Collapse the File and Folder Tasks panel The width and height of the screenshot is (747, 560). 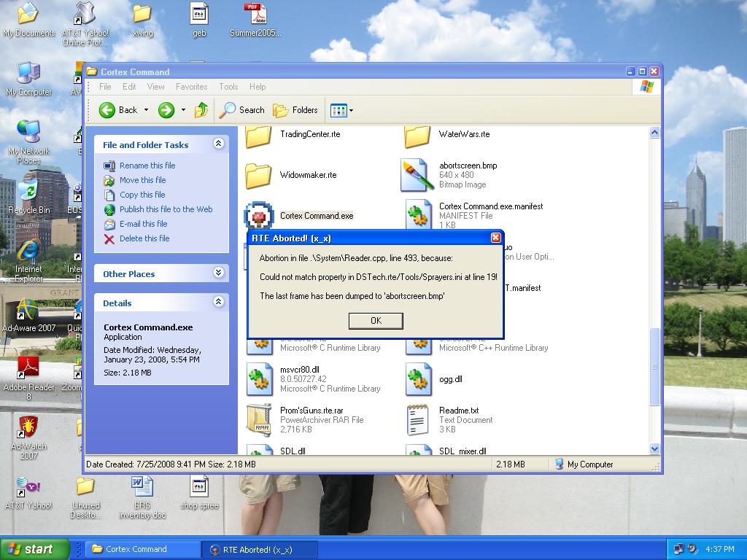click(218, 144)
